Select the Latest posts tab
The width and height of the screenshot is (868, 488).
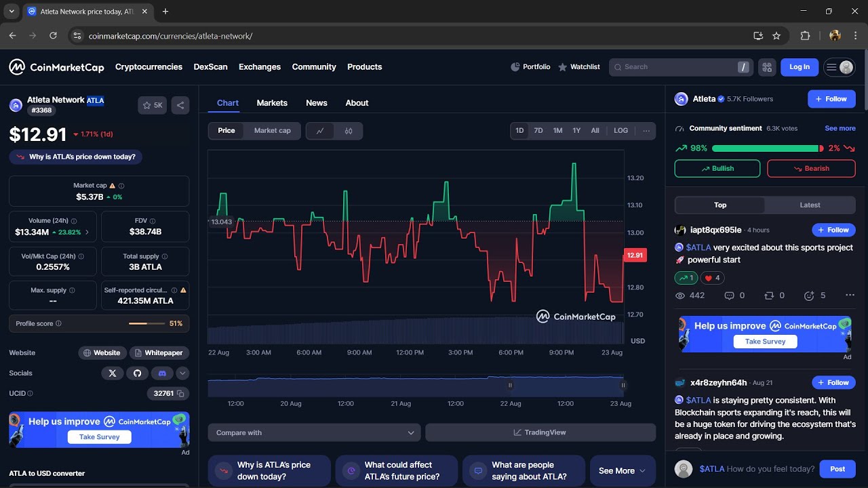point(810,205)
